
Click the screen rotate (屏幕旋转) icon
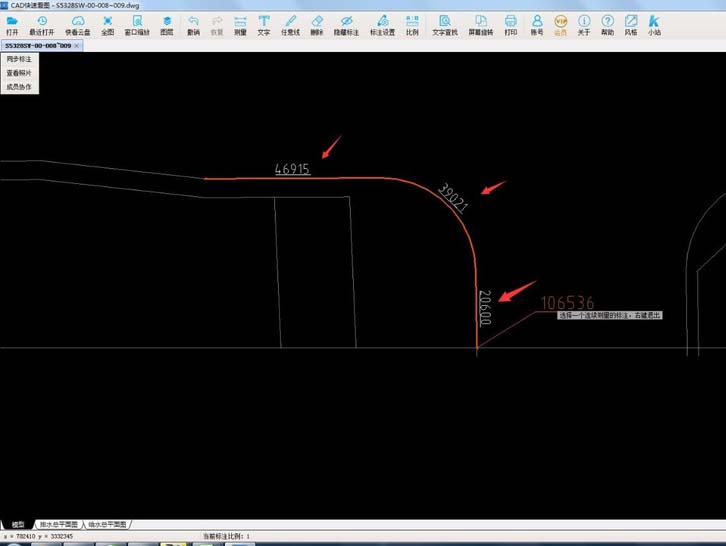(481, 25)
